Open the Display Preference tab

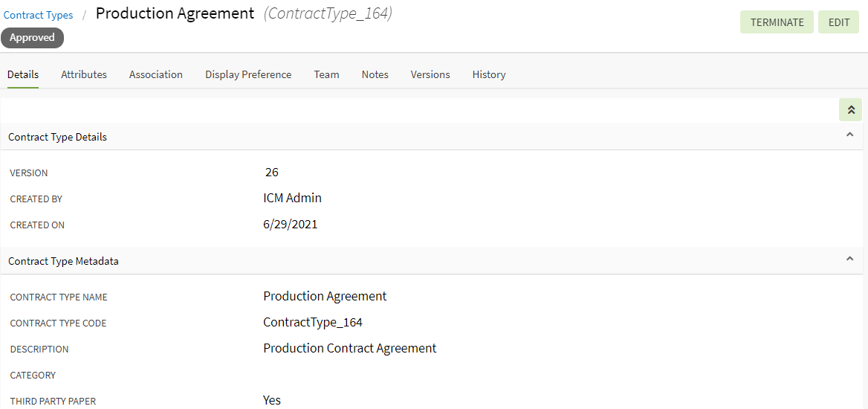pyautogui.click(x=248, y=74)
